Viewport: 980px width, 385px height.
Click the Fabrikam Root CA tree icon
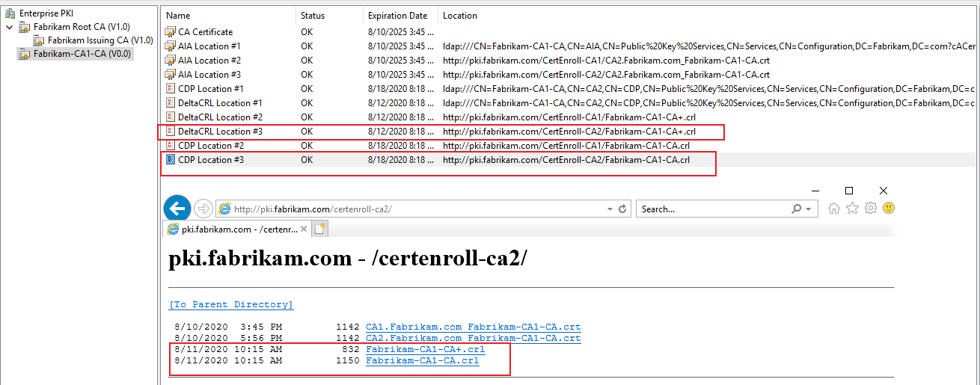click(x=25, y=27)
